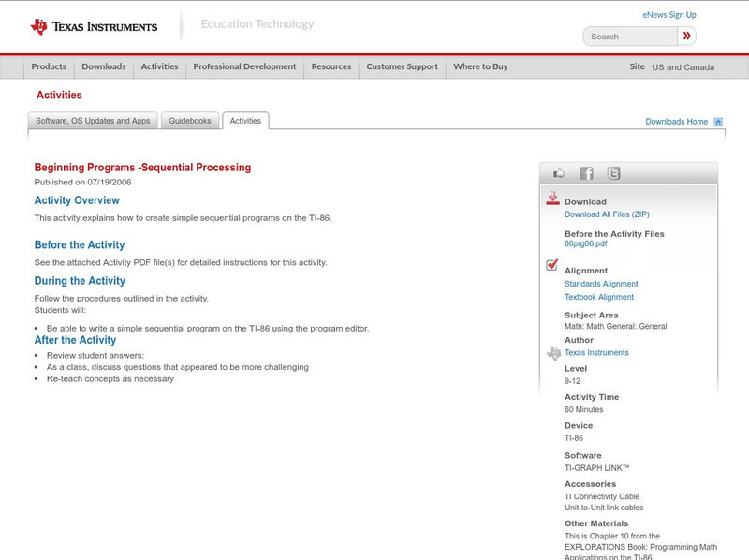This screenshot has height=560, width=749.
Task: Share the activity on Facebook
Action: (586, 172)
